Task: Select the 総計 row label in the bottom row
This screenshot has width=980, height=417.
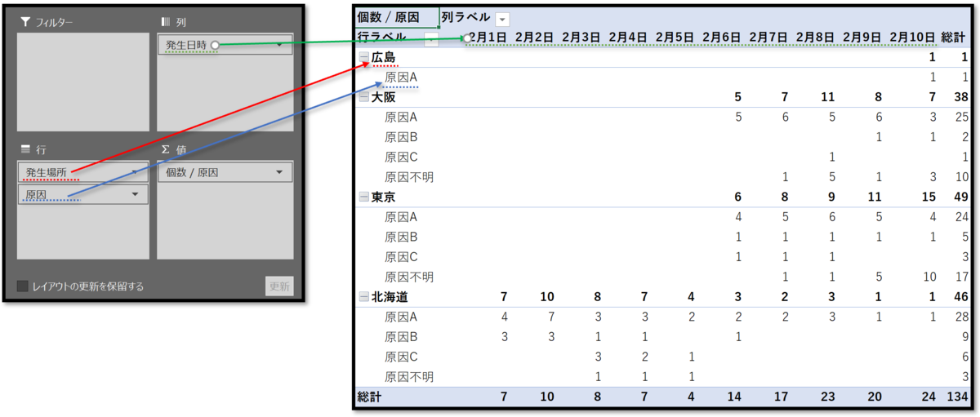Action: click(371, 397)
